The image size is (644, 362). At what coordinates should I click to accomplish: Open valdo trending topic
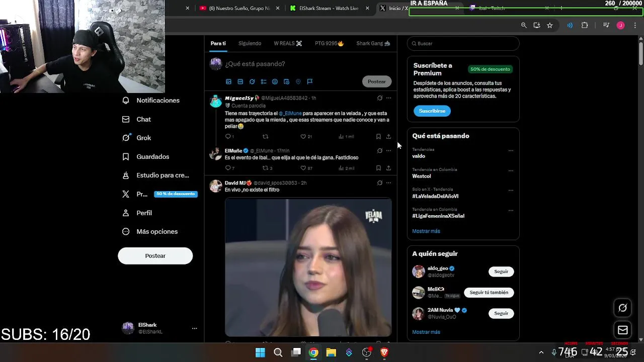tap(419, 156)
